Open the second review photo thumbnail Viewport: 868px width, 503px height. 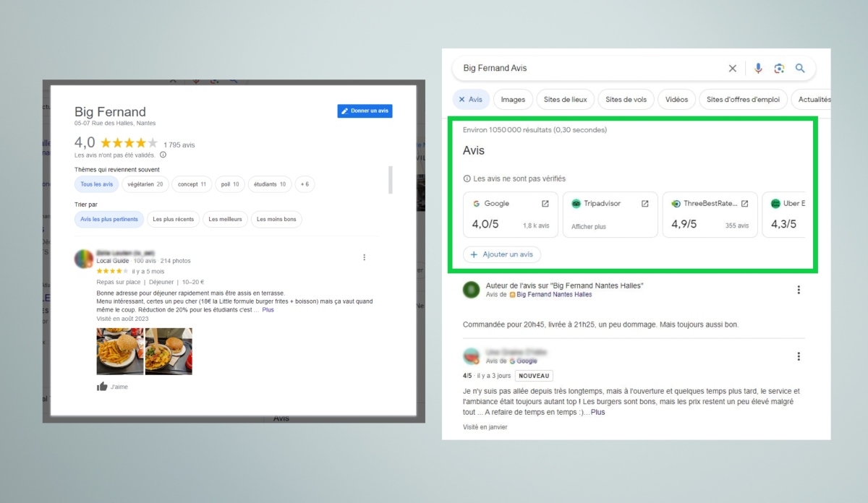click(169, 351)
